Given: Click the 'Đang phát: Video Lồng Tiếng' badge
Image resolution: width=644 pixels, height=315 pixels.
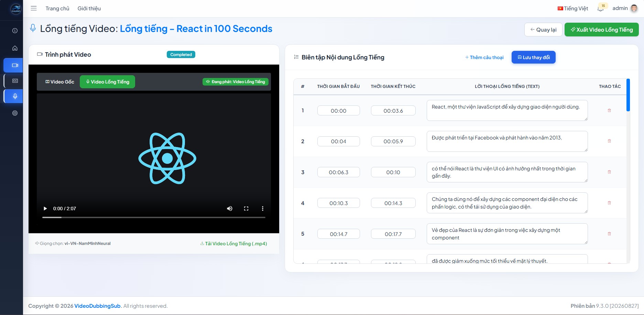Looking at the screenshot, I should (236, 82).
